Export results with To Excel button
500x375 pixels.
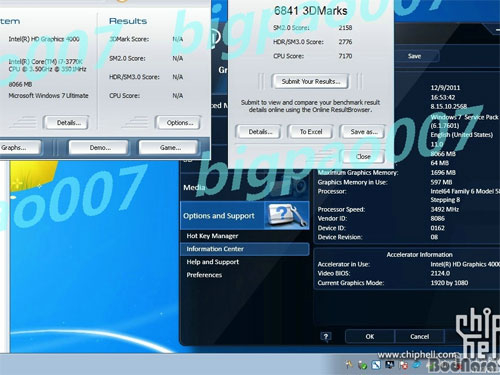[x=311, y=132]
